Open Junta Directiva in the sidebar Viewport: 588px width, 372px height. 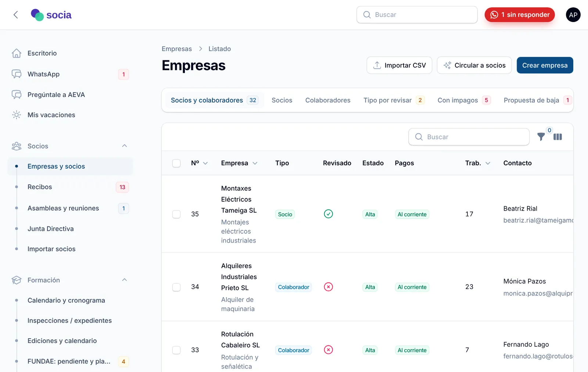click(70, 229)
